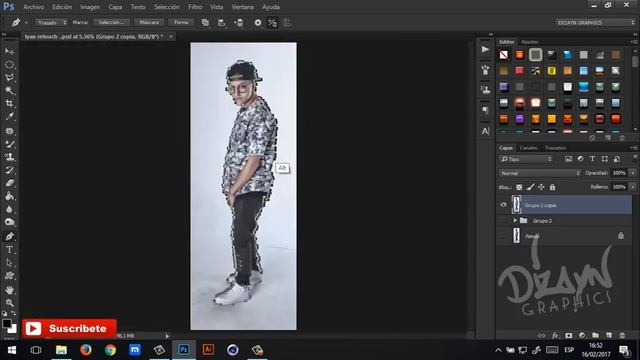
Task: Toggle type layer filter
Action: click(x=592, y=159)
